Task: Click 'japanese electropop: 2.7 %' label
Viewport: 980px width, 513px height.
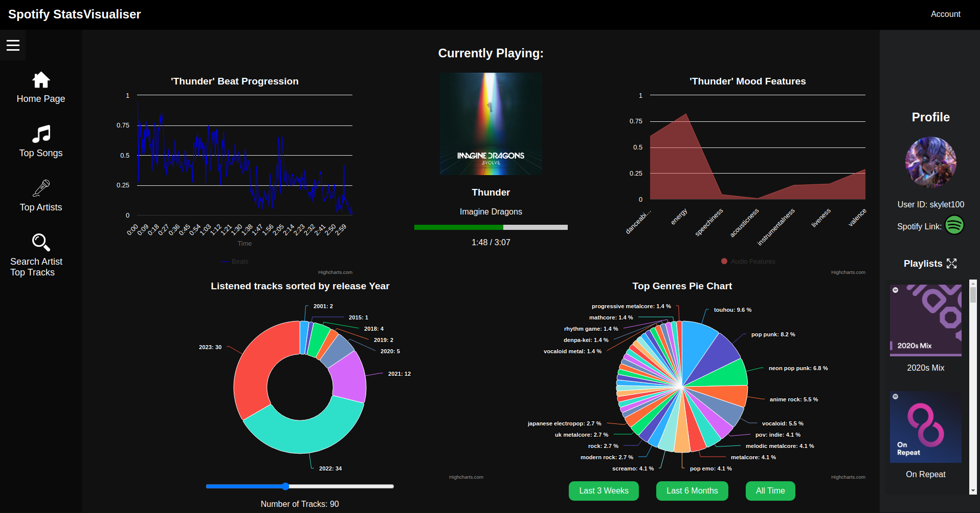Action: [x=564, y=423]
